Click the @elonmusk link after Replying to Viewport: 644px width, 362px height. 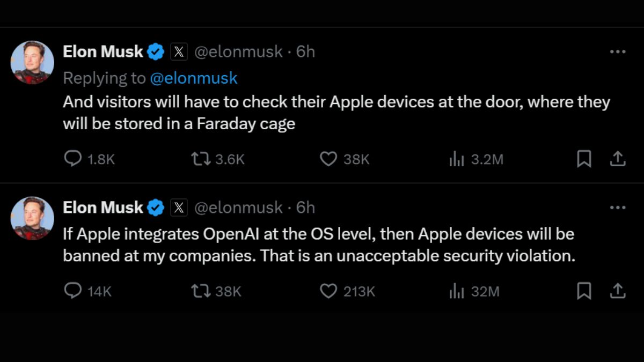click(193, 78)
